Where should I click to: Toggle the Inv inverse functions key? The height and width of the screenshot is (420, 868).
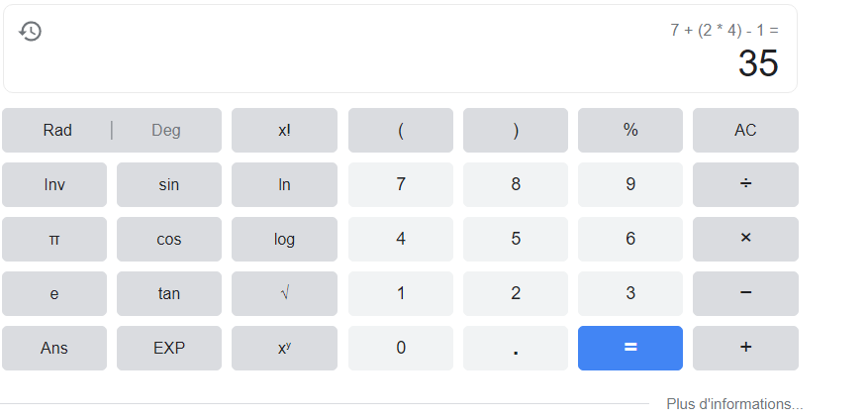54,184
